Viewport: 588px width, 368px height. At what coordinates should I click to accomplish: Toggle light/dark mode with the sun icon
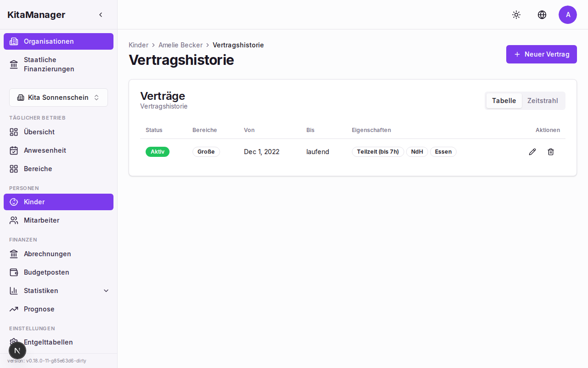(x=516, y=15)
